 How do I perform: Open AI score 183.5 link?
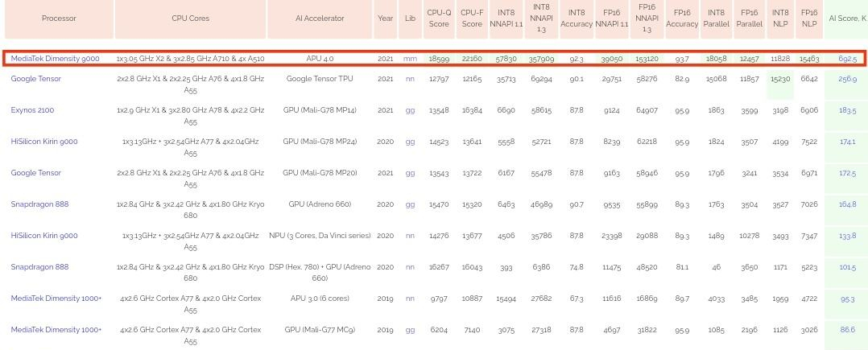(x=848, y=110)
